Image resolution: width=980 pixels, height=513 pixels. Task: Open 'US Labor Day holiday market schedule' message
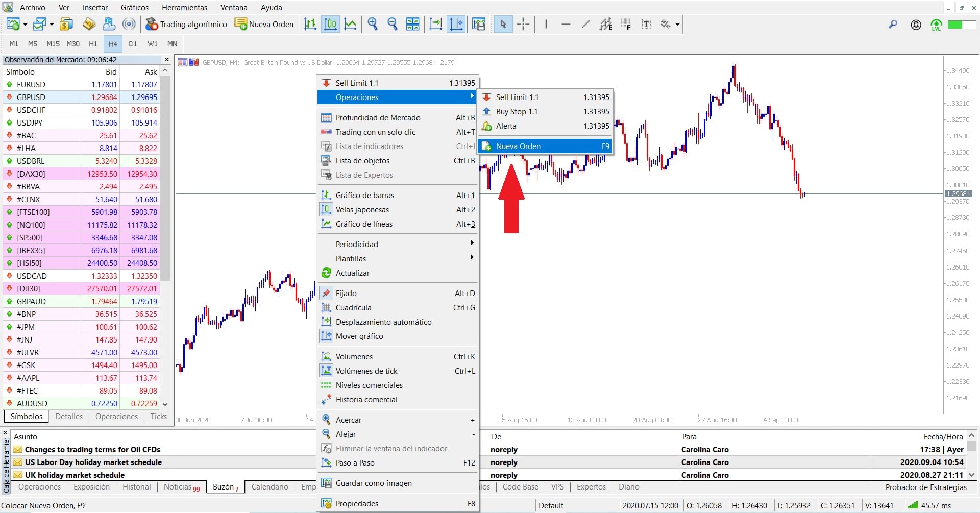[93, 462]
